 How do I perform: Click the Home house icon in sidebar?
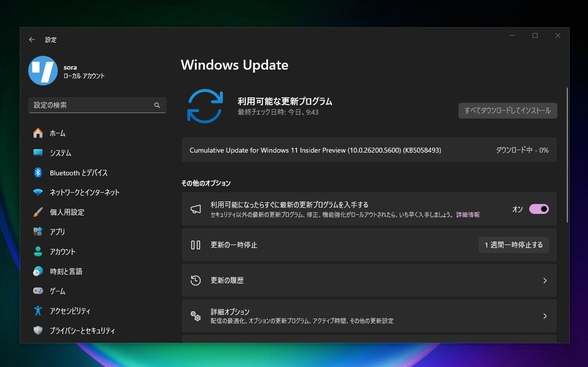click(x=38, y=133)
